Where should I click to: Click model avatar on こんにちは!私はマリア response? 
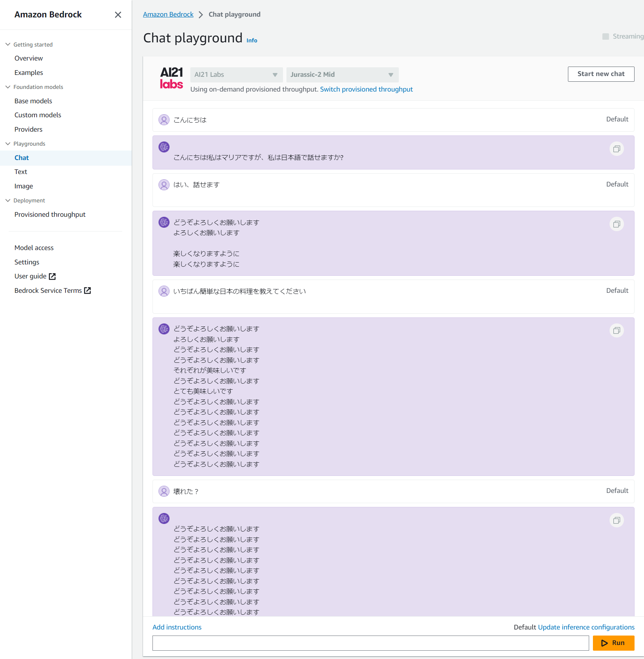tap(164, 147)
